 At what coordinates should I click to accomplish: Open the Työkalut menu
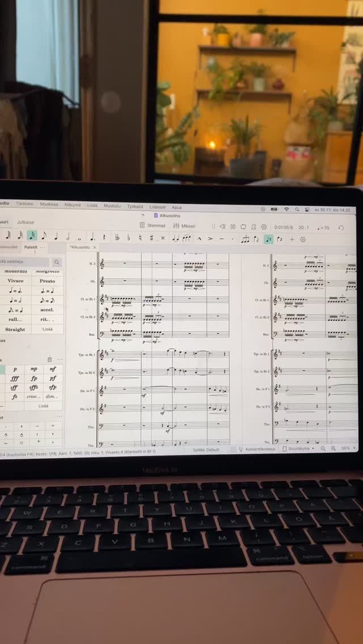click(135, 206)
